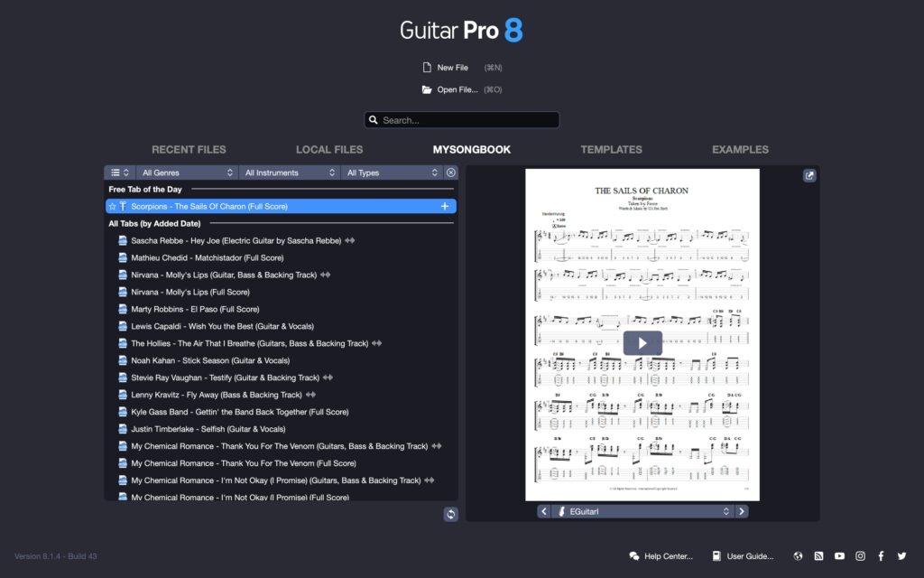Switch to the RECENT FILES tab
The width and height of the screenshot is (924, 578).
(x=189, y=149)
